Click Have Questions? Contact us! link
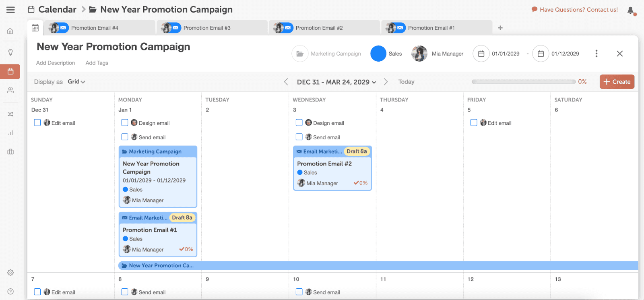Image resolution: width=644 pixels, height=300 pixels. [575, 10]
